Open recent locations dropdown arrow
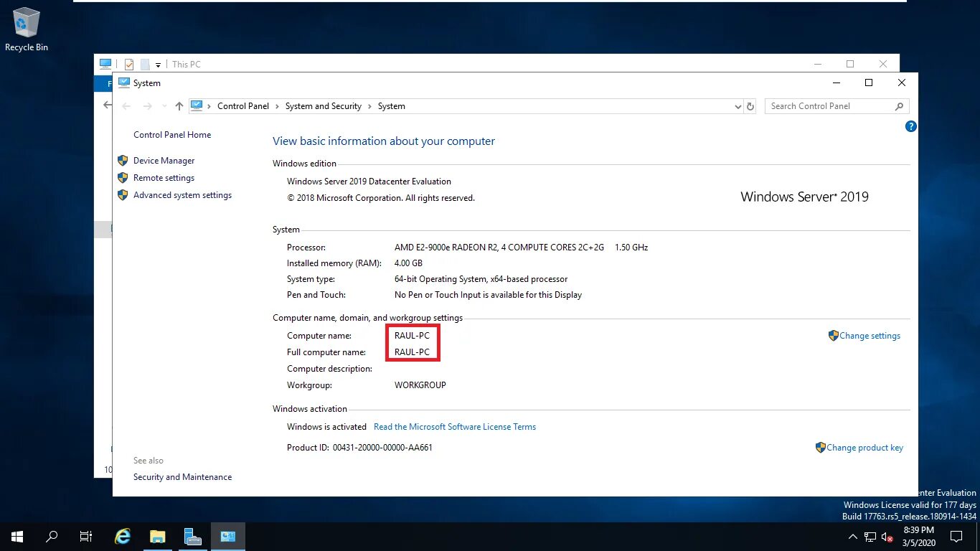This screenshot has height=551, width=980. click(164, 106)
